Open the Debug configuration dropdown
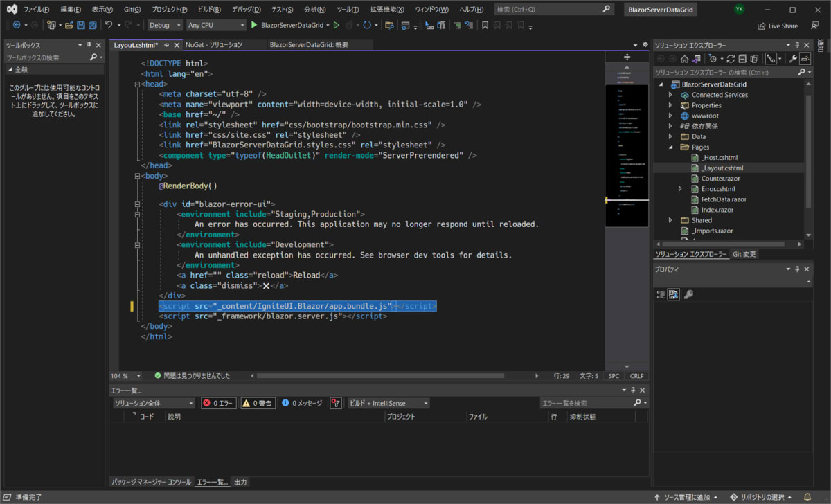831x504 pixels. [165, 25]
